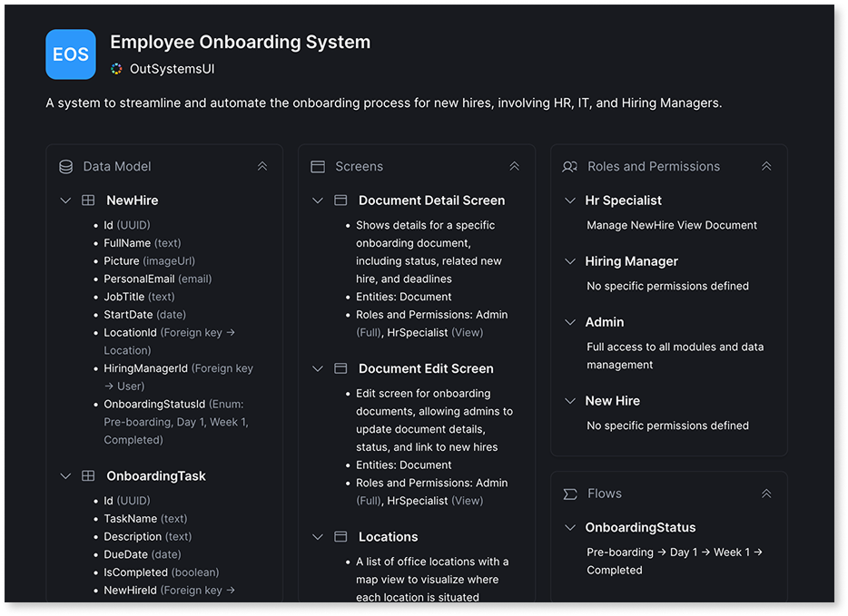The image size is (848, 616).
Task: Click the Data Model panel title
Action: pos(117,166)
